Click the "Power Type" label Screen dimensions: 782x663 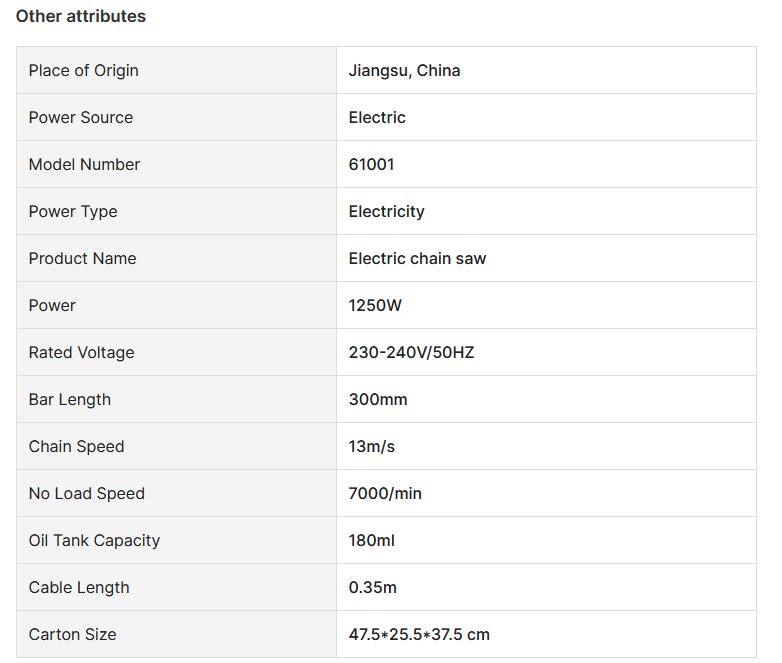[73, 211]
